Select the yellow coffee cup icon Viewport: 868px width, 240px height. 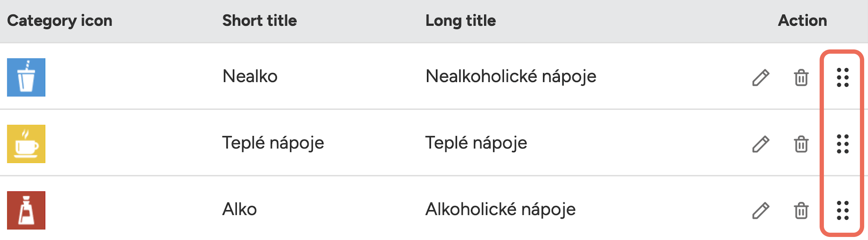26,144
